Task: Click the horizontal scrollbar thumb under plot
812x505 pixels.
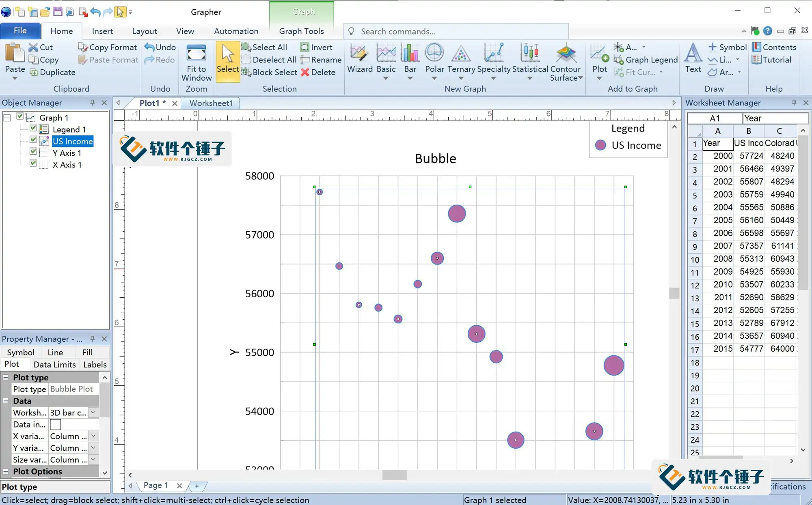Action: click(394, 475)
